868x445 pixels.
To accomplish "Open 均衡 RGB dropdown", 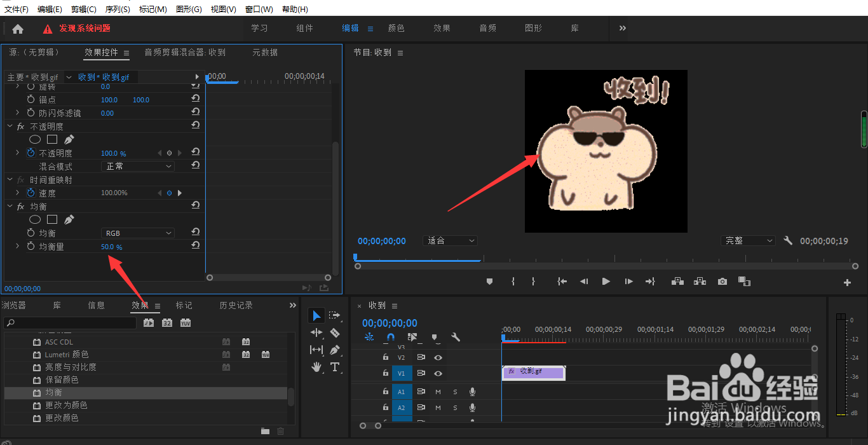I will [x=138, y=233].
